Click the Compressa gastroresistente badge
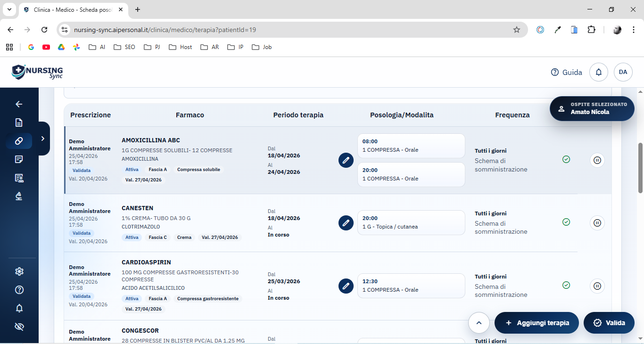The image size is (644, 344). (208, 299)
